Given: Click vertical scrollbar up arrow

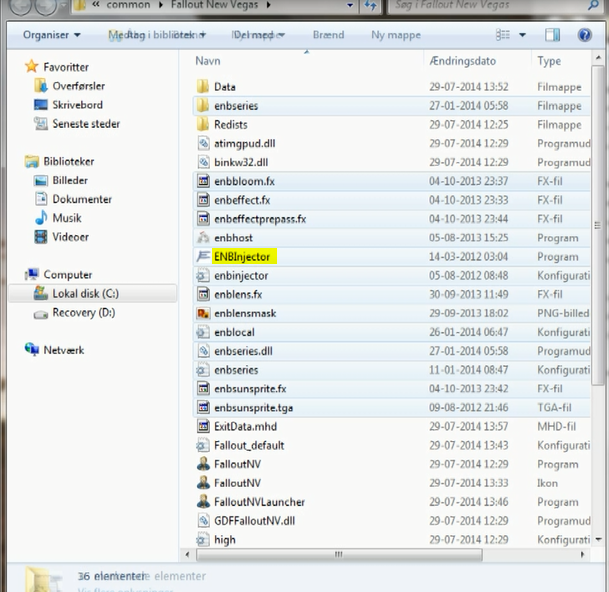Looking at the screenshot, I should click(599, 58).
